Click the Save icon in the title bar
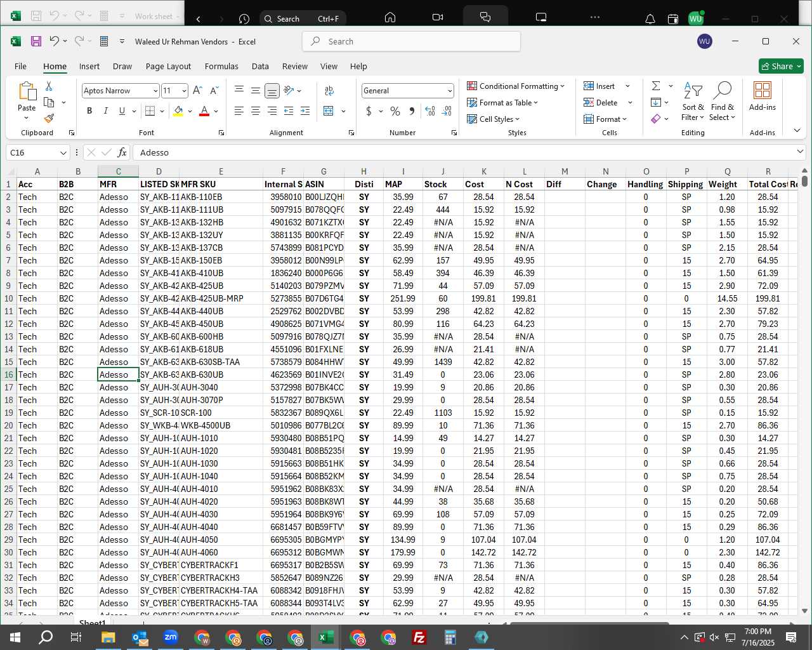 [x=36, y=41]
